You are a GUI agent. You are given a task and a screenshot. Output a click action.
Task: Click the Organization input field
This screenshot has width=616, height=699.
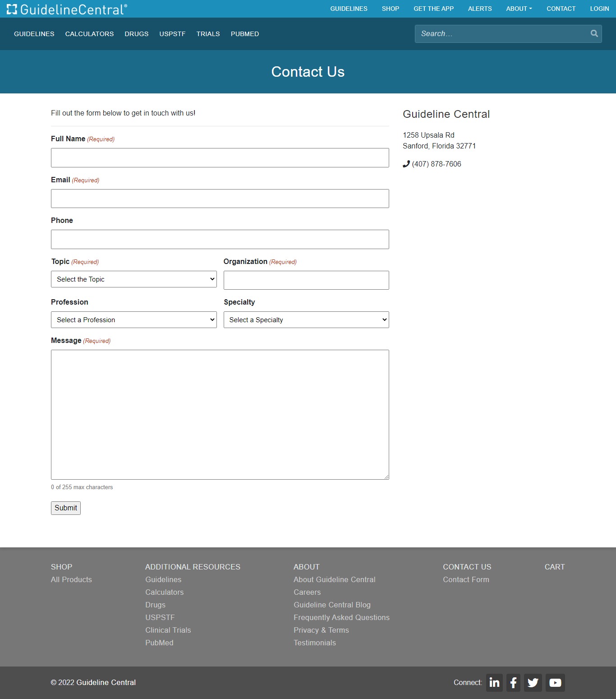click(x=306, y=280)
